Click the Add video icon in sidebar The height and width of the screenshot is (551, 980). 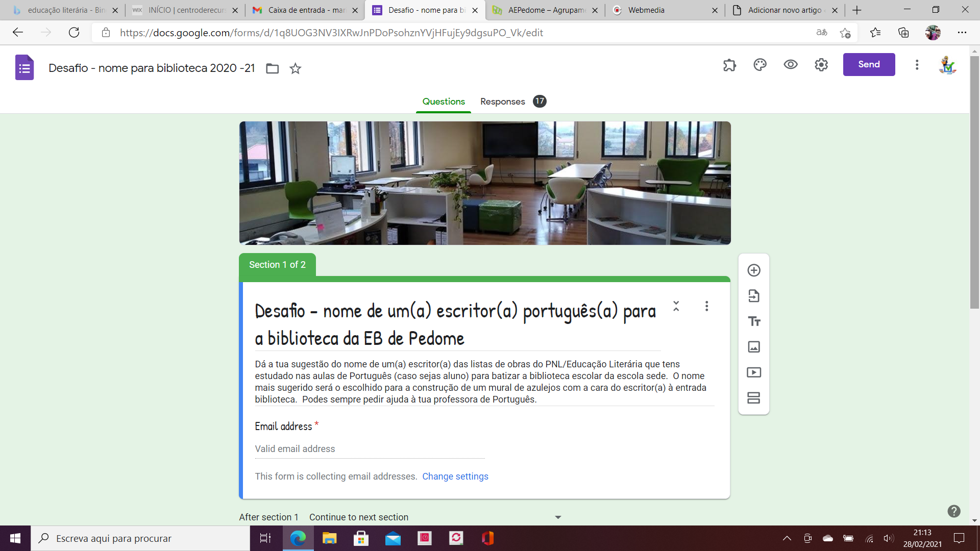[754, 372]
